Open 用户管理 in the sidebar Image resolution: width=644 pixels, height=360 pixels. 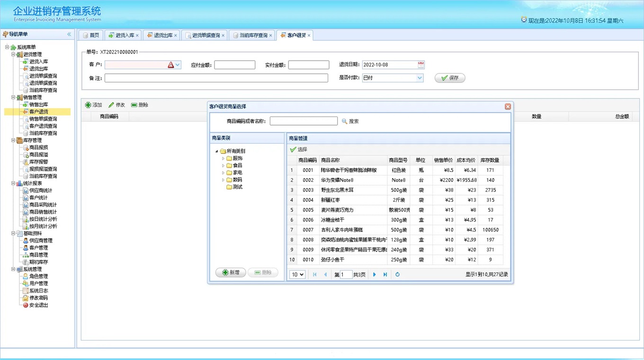38,283
